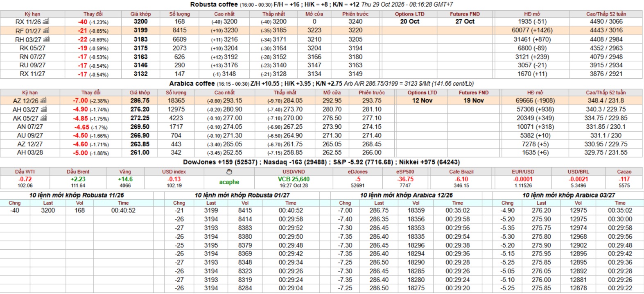Screen dimensions: 644x294
Task: Click the VCB 25,640 exchange rate
Action: click(294, 179)
